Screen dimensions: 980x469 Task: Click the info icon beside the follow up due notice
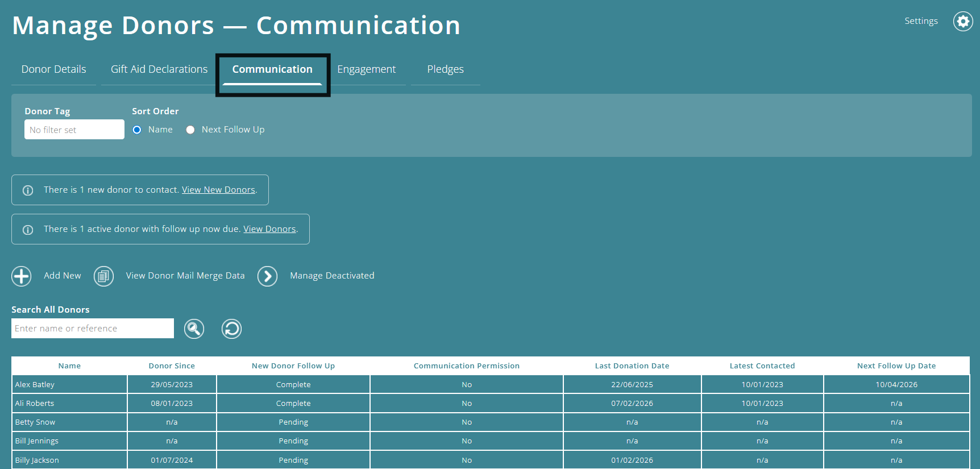[x=27, y=230]
